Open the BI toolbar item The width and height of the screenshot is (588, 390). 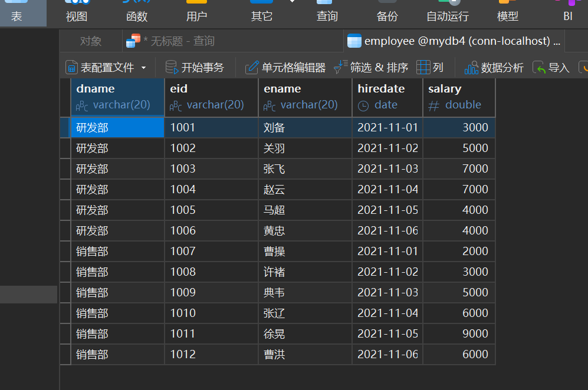pos(568,13)
